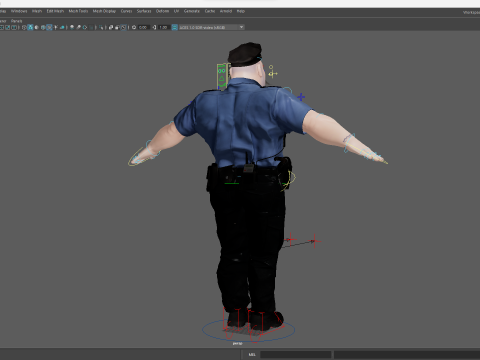Screen dimensions: 480x360
Task: Open the Help menu
Action: point(241,11)
